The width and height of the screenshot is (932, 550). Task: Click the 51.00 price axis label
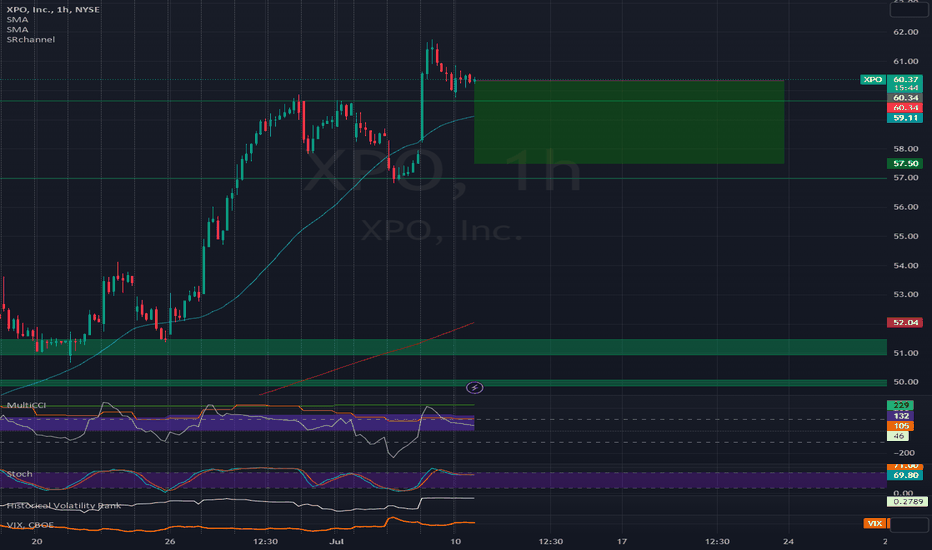coord(906,353)
